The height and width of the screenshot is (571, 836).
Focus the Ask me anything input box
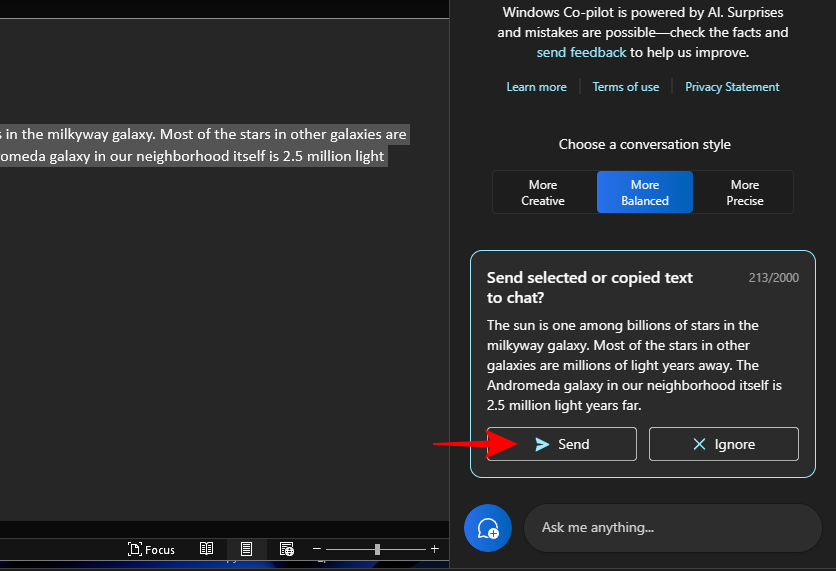tap(673, 528)
